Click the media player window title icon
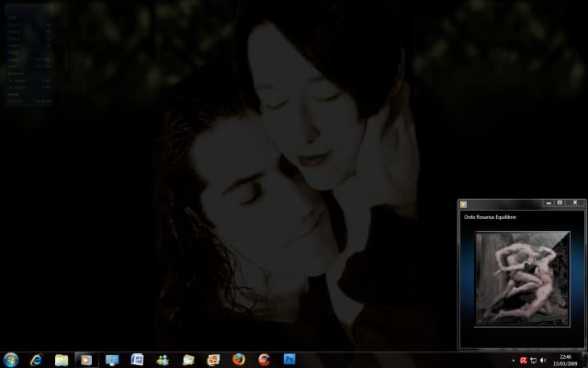588x368 pixels. (x=464, y=203)
